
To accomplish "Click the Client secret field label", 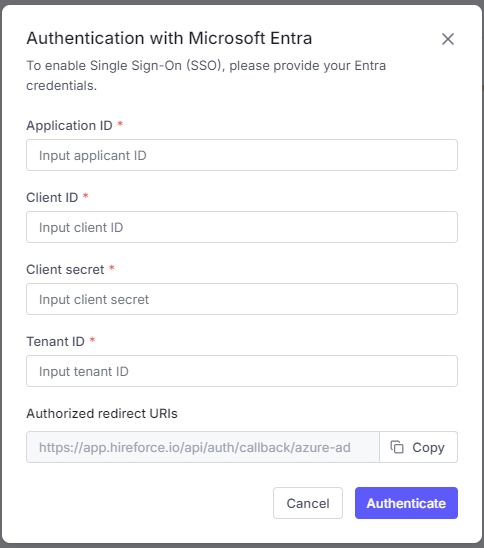I will [65, 269].
